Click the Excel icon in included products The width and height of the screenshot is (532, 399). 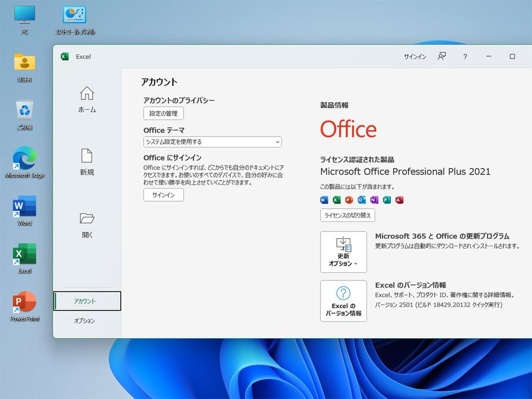point(337,200)
